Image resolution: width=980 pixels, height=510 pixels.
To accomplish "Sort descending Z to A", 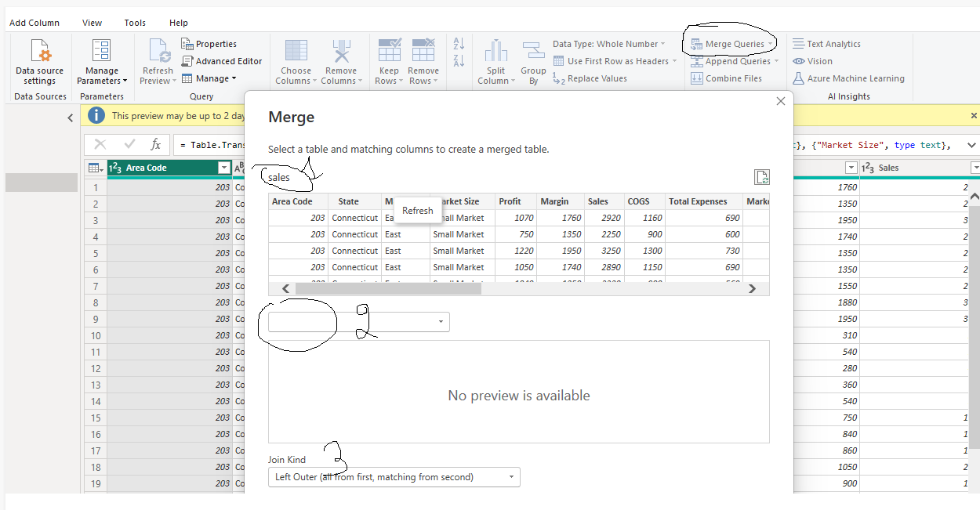I will (x=459, y=60).
